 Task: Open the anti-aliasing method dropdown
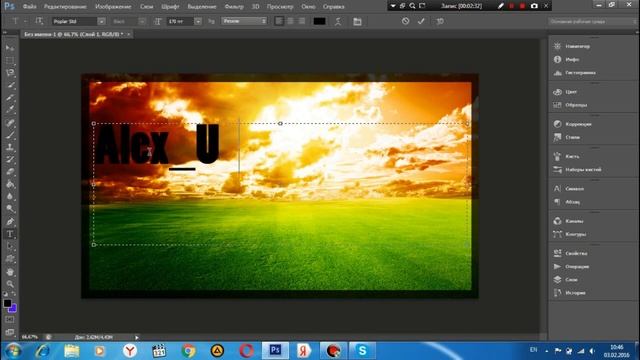[244, 21]
